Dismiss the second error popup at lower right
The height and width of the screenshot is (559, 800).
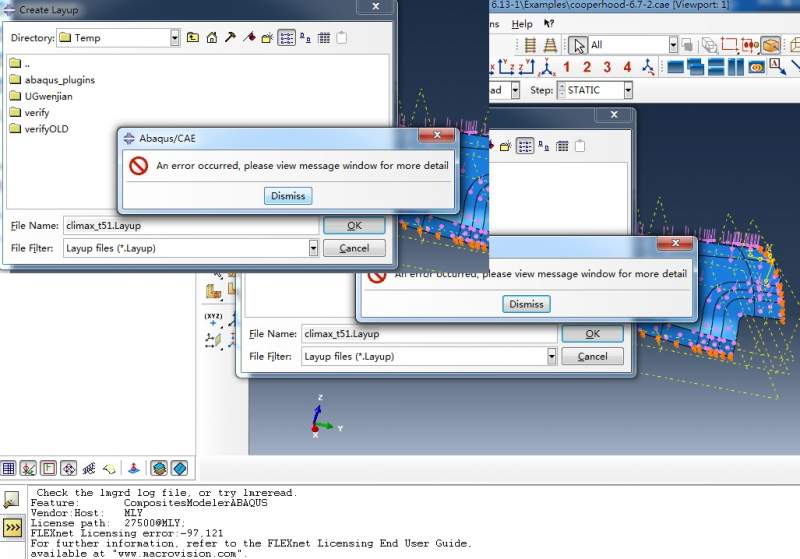click(526, 304)
